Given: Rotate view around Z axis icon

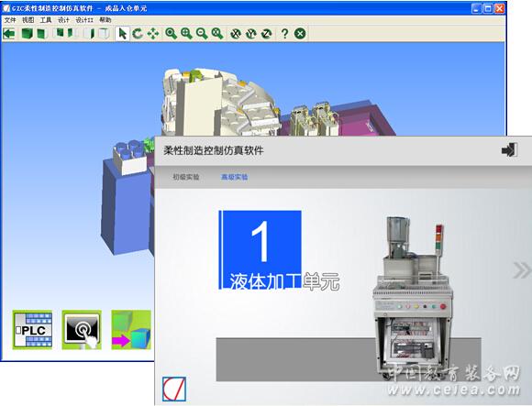Looking at the screenshot, I should 267,34.
